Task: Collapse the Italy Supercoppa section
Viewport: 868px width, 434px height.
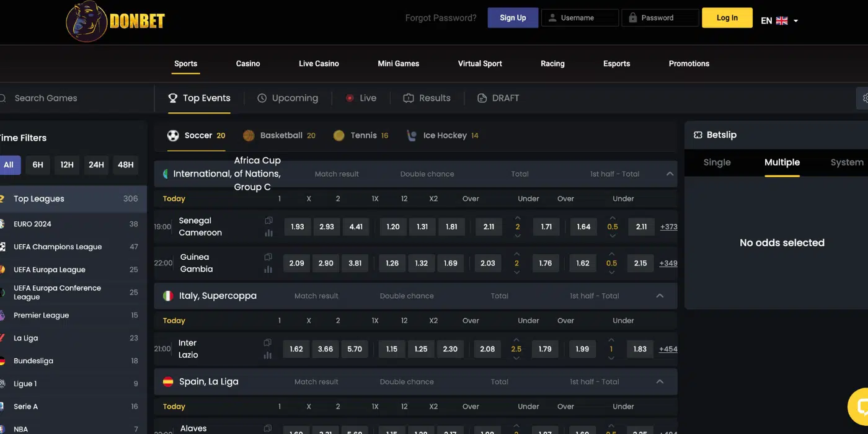Action: click(x=660, y=296)
